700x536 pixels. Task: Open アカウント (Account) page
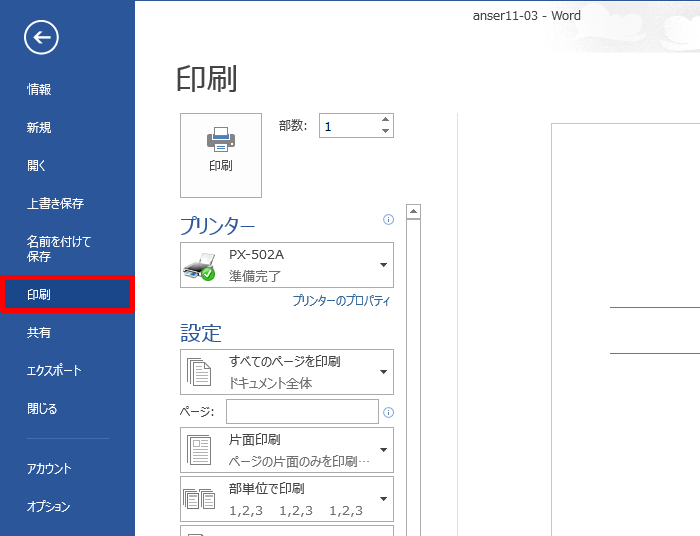point(49,469)
